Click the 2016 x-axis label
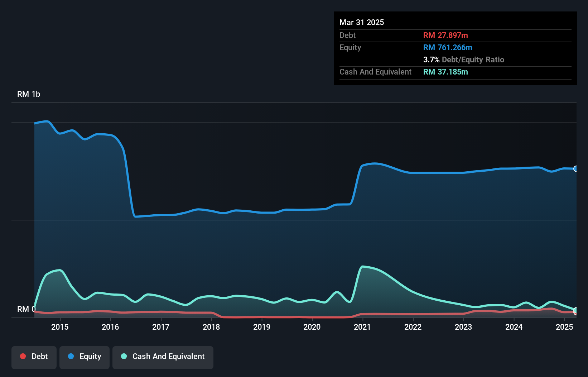Viewport: 588px width, 377px height. click(x=110, y=327)
